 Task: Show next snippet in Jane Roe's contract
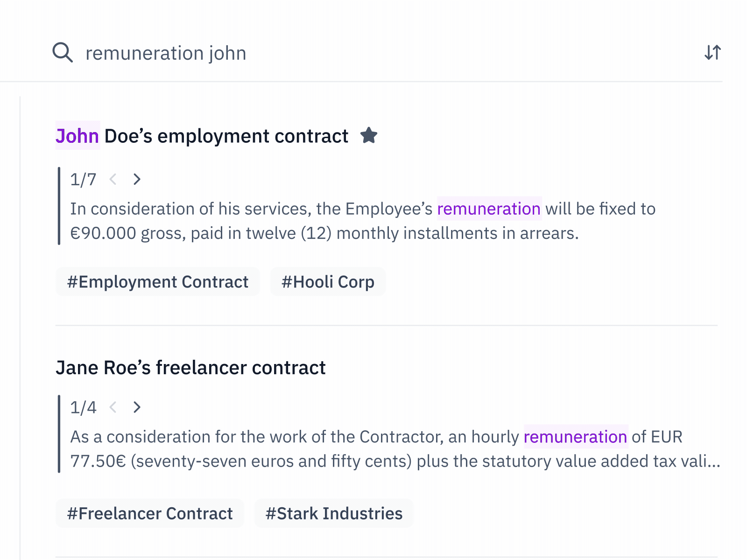tap(137, 407)
